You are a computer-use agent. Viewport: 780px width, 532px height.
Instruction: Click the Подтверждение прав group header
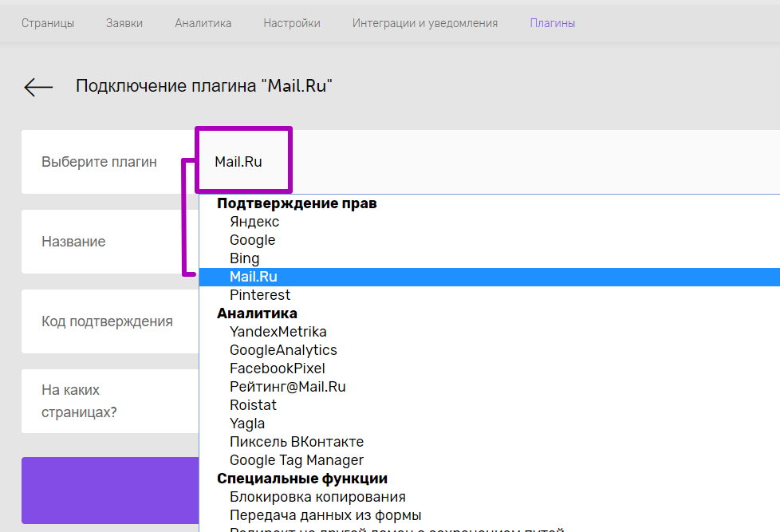coord(297,203)
